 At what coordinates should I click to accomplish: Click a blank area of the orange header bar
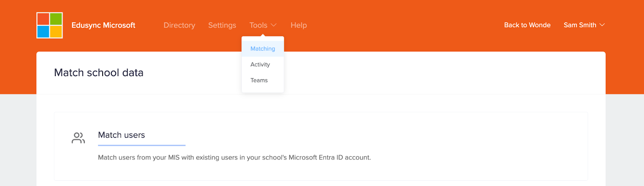pyautogui.click(x=402, y=25)
